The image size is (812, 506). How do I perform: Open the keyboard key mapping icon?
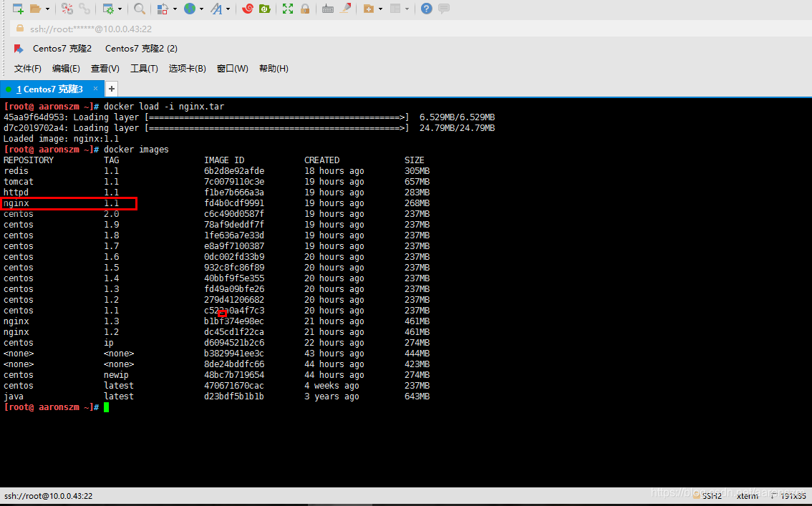(328, 9)
